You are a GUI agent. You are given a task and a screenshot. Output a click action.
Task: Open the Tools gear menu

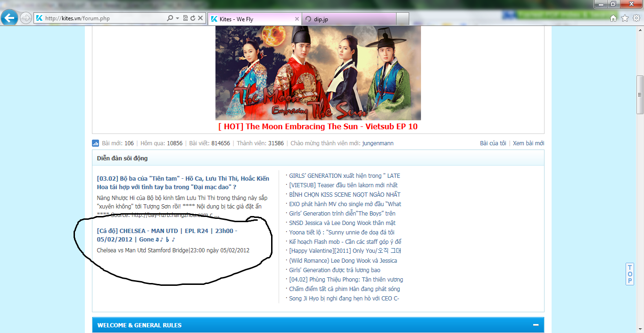(x=636, y=18)
